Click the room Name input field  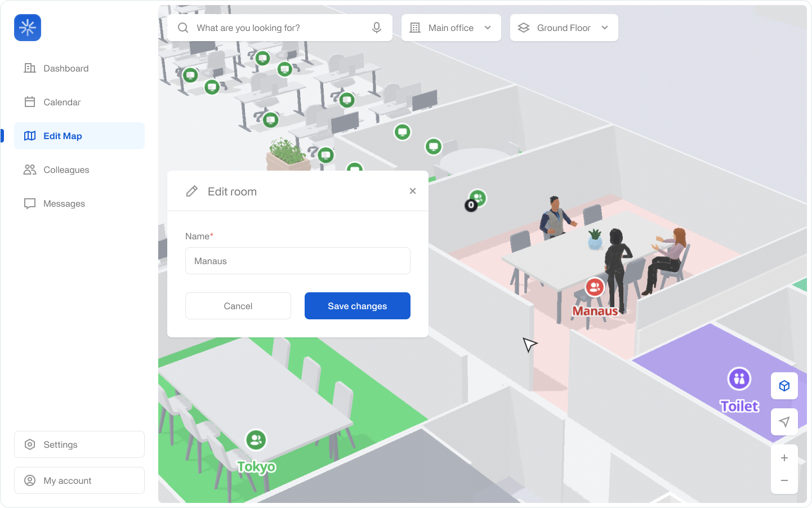[298, 261]
